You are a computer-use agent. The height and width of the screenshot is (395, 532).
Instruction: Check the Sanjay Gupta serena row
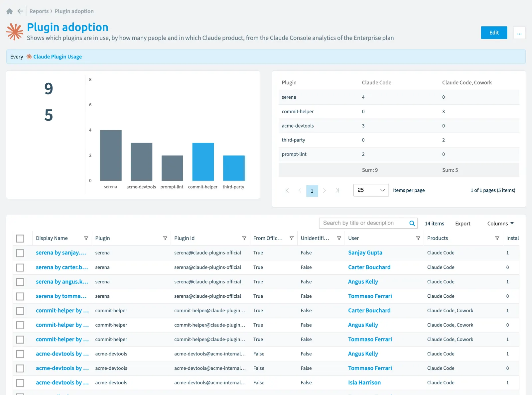coord(20,253)
